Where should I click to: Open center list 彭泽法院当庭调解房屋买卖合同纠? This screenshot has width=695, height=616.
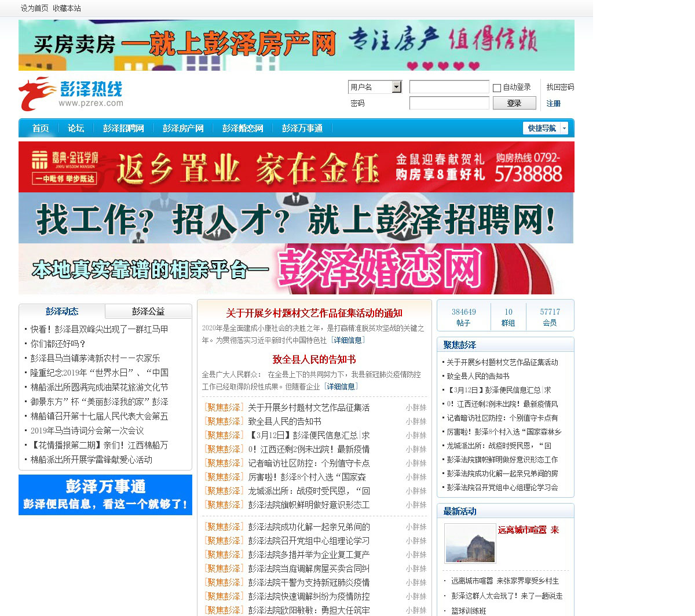click(x=309, y=568)
